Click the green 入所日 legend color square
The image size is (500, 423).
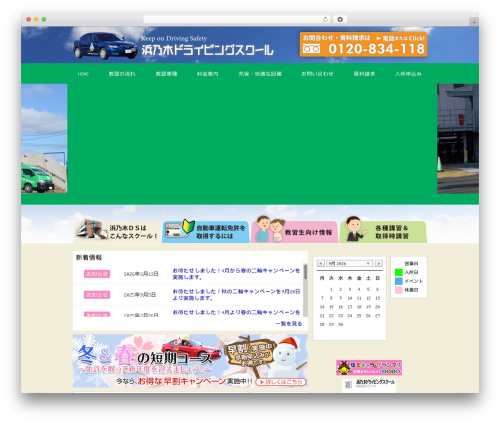[x=399, y=272]
